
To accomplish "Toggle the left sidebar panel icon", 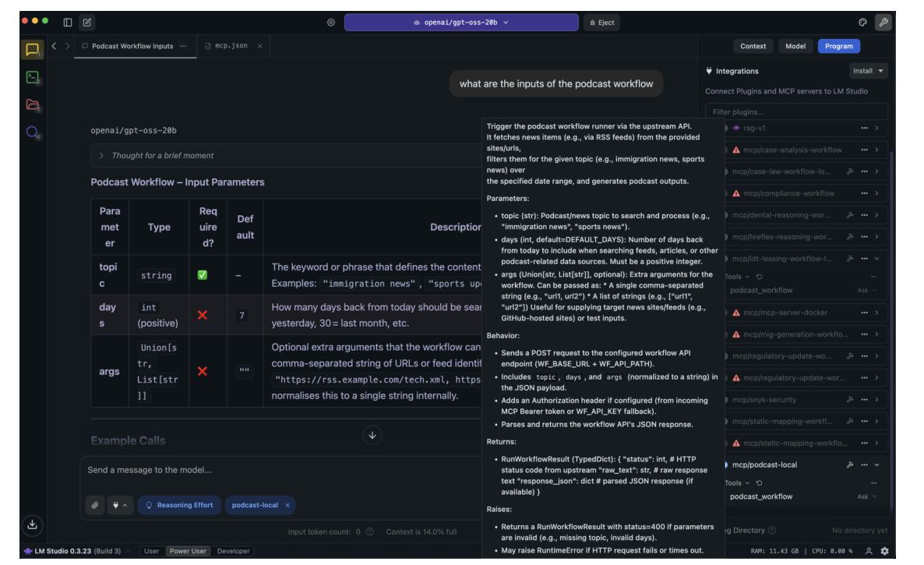I will [68, 23].
